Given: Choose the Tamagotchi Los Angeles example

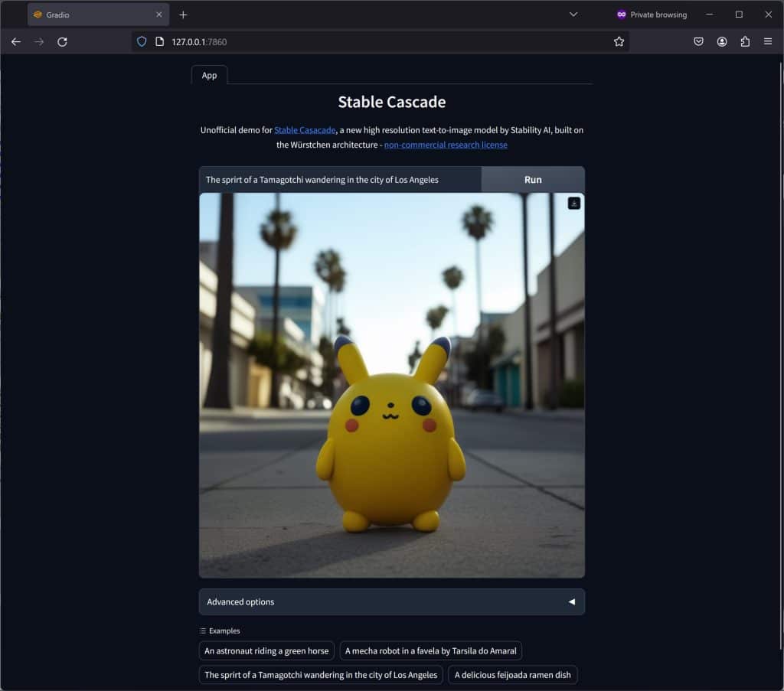Looking at the screenshot, I should tap(321, 675).
